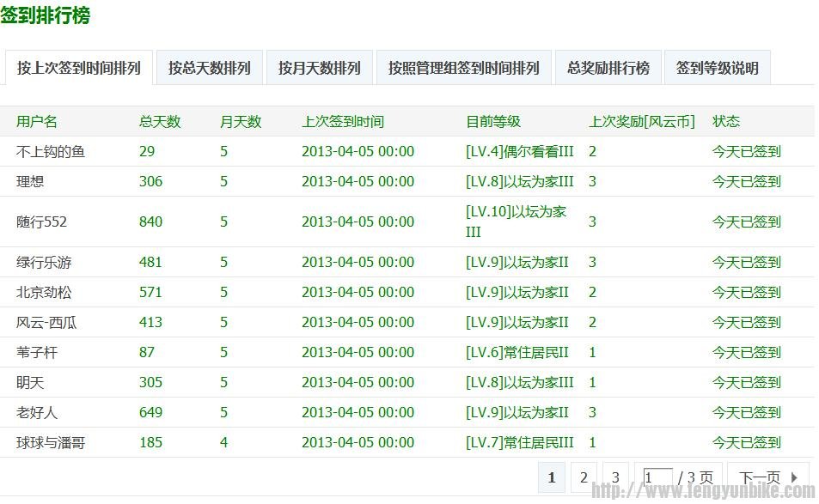
Task: Go to page 2 of rankings
Action: click(x=584, y=477)
